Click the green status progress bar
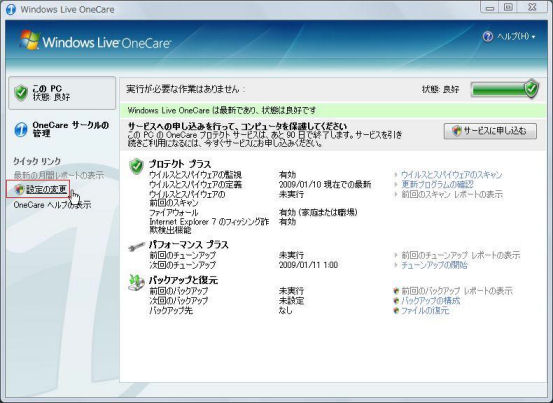 tap(498, 90)
